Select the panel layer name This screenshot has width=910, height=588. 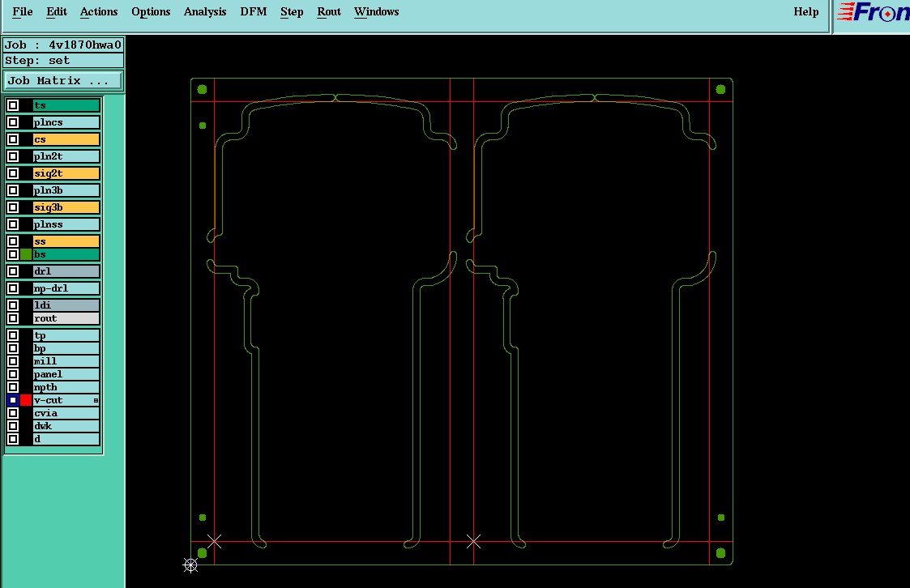click(66, 374)
